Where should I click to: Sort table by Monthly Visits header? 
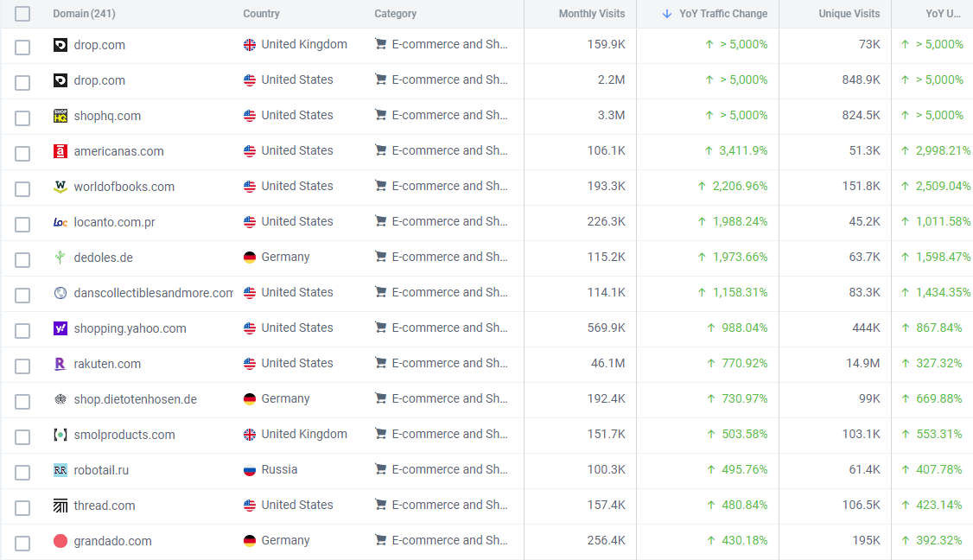pyautogui.click(x=591, y=14)
